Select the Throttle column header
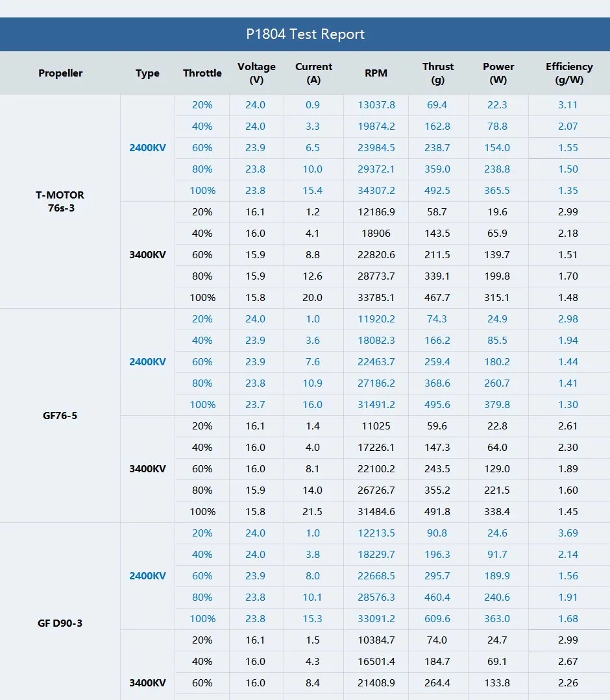Viewport: 610px width, 700px height. (202, 73)
